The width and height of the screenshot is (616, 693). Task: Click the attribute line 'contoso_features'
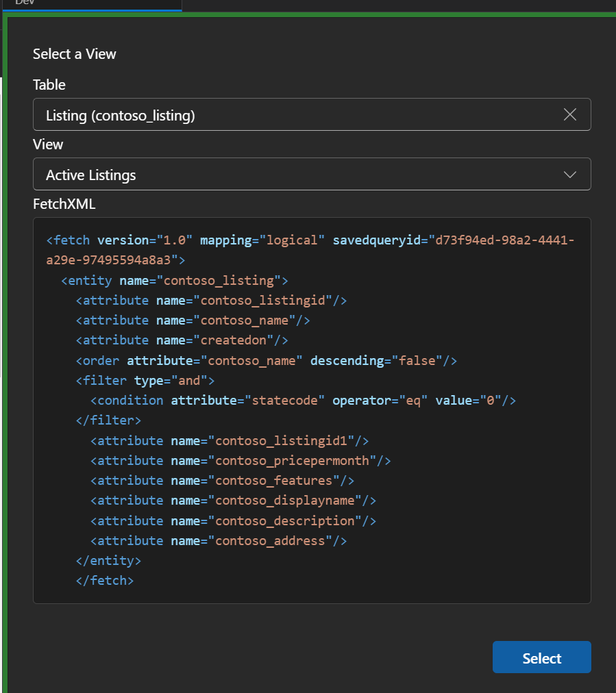tap(222, 481)
